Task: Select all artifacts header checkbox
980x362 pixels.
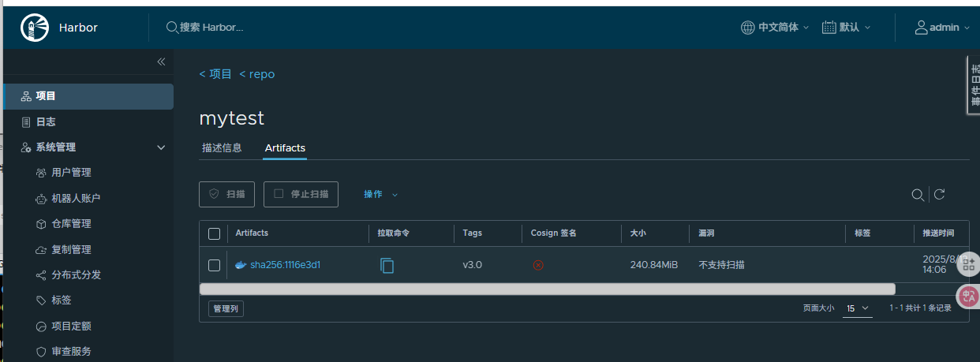Action: tap(214, 233)
